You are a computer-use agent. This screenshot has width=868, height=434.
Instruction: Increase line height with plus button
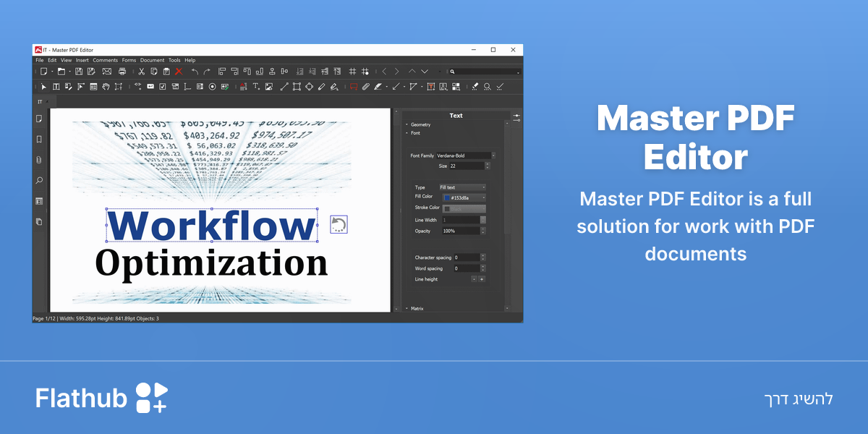482,279
